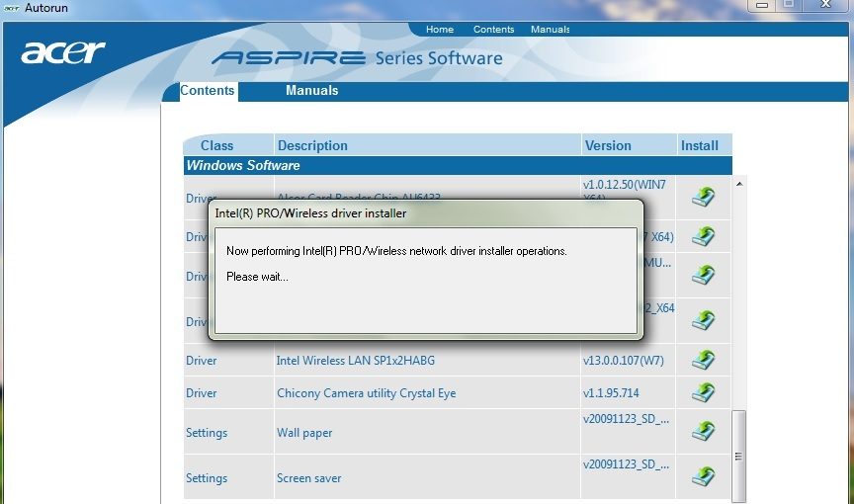
Task: Click the Acer logo
Action: [x=62, y=52]
